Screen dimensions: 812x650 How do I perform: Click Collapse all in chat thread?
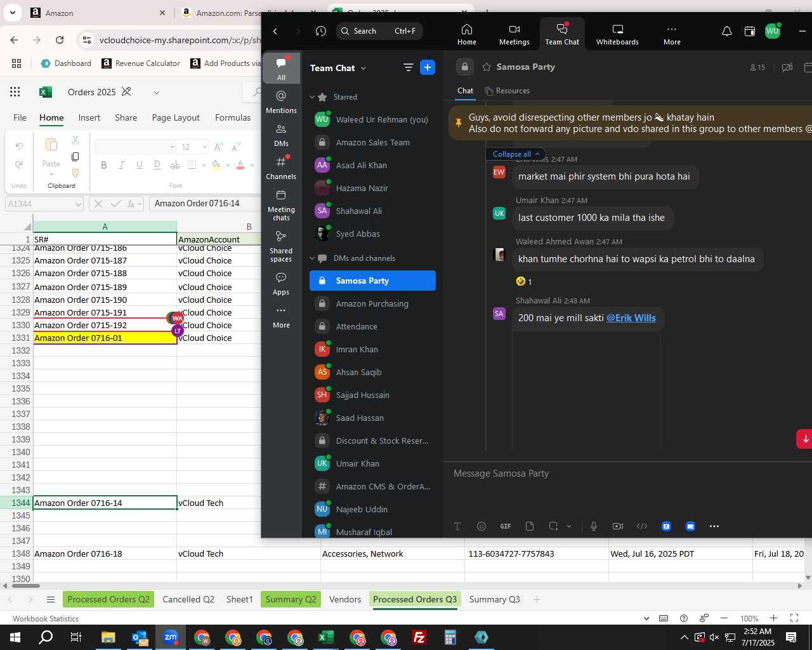click(516, 154)
